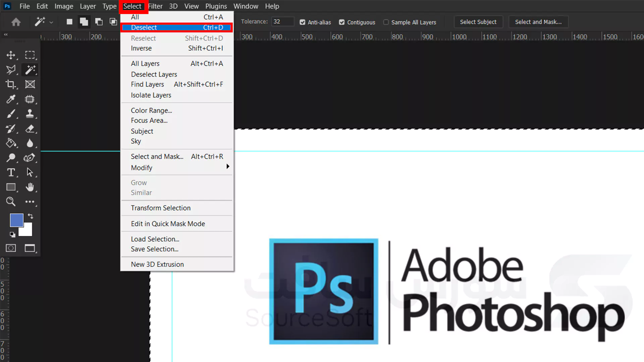Viewport: 644px width, 362px height.
Task: Enable Sample All Layers checkbox
Action: [386, 22]
